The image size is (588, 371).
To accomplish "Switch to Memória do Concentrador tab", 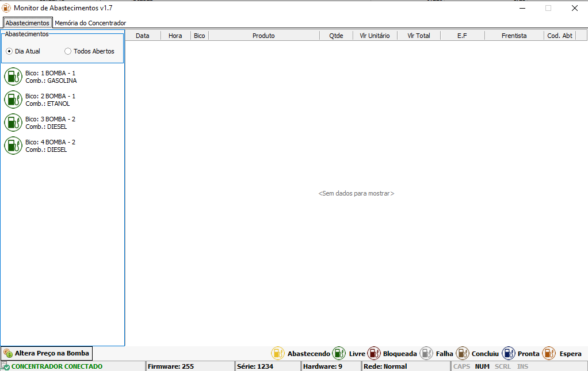I will click(90, 23).
